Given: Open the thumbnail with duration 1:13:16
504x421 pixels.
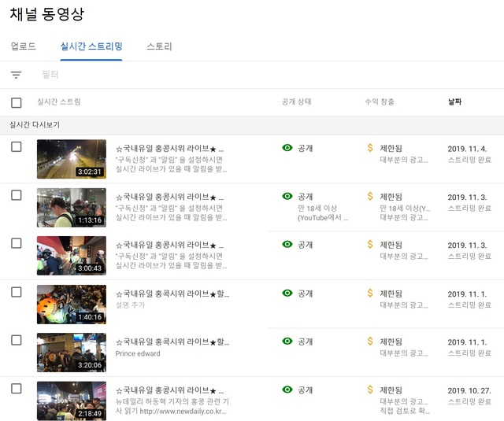Looking at the screenshot, I should coord(72,208).
